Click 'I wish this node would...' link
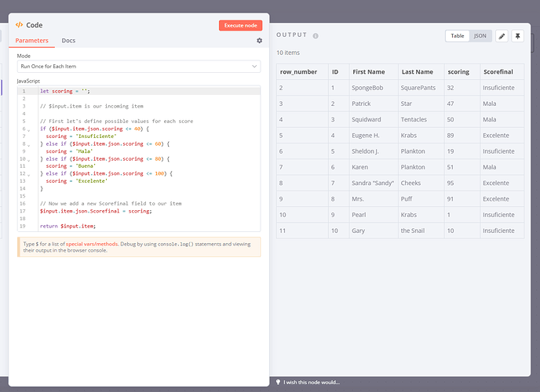Screen dimensions: 540x392 (x=312, y=382)
